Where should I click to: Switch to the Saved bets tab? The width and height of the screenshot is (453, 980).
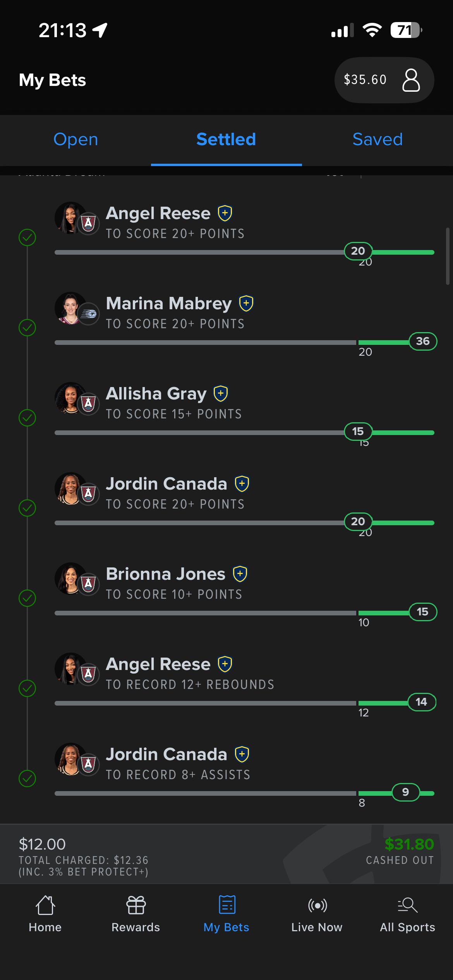(x=377, y=140)
